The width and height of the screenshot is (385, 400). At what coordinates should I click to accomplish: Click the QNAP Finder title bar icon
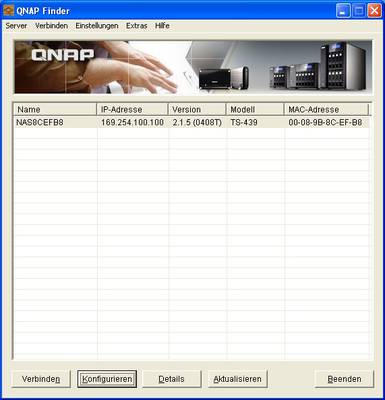8,11
